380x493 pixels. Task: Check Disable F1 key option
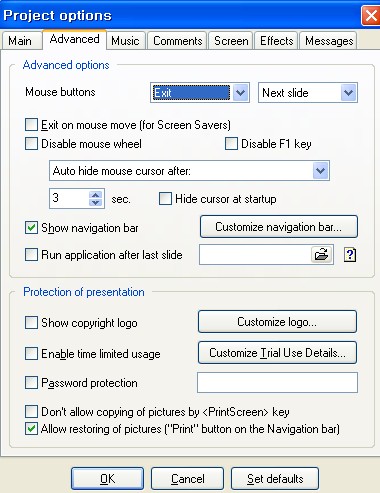pyautogui.click(x=231, y=144)
